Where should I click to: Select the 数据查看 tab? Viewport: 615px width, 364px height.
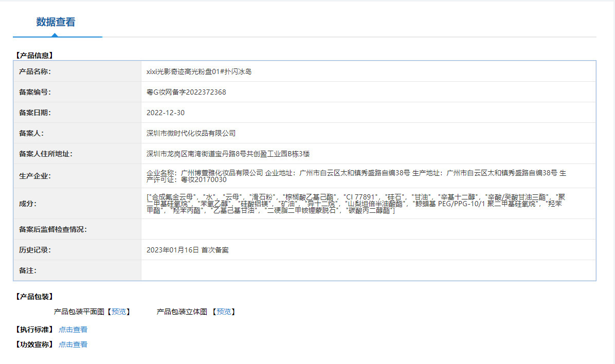coord(56,22)
